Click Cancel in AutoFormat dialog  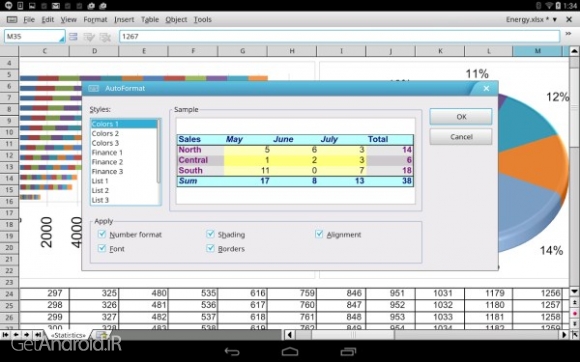pos(461,137)
